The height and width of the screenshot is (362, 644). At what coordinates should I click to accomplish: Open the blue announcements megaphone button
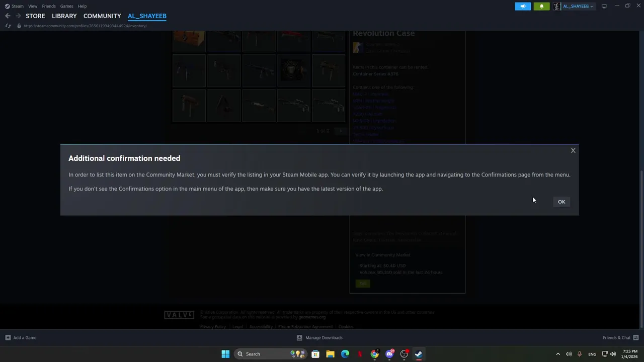pyautogui.click(x=523, y=6)
